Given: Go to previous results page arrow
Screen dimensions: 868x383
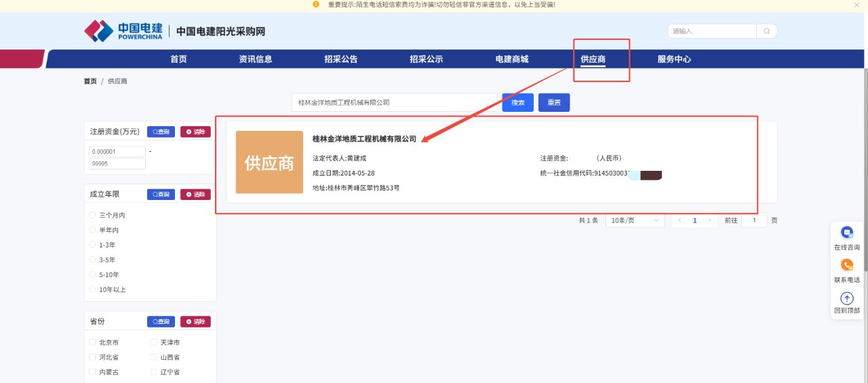Looking at the screenshot, I should click(680, 220).
